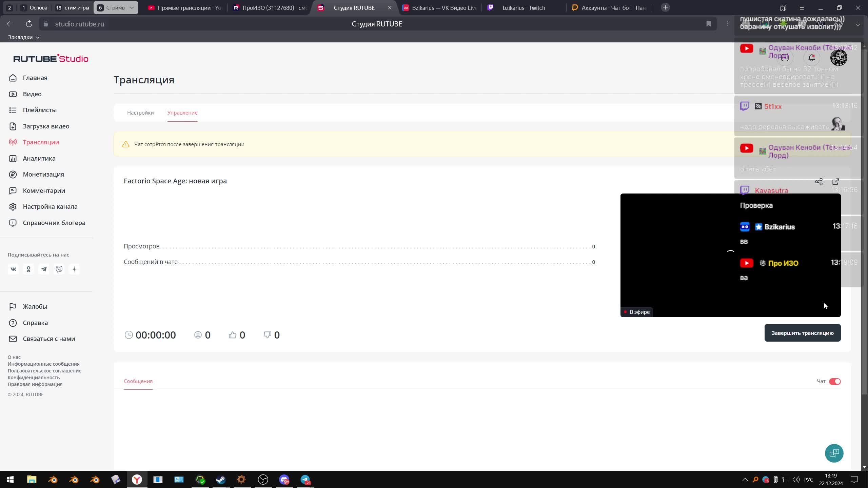Image resolution: width=868 pixels, height=488 pixels.
Task: Open the notifications bell
Action: click(x=811, y=58)
